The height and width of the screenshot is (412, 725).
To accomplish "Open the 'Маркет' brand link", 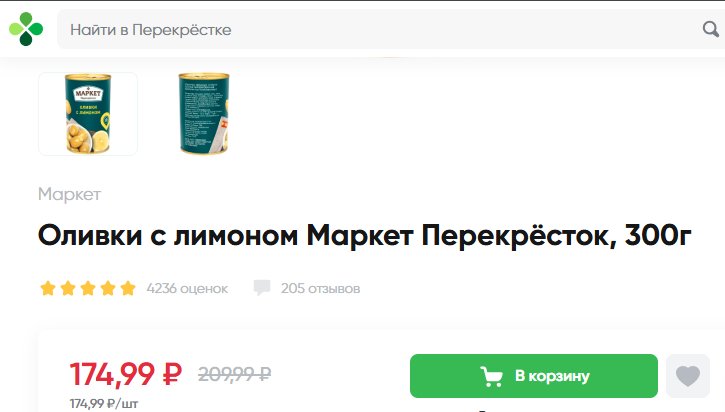I will click(69, 194).
